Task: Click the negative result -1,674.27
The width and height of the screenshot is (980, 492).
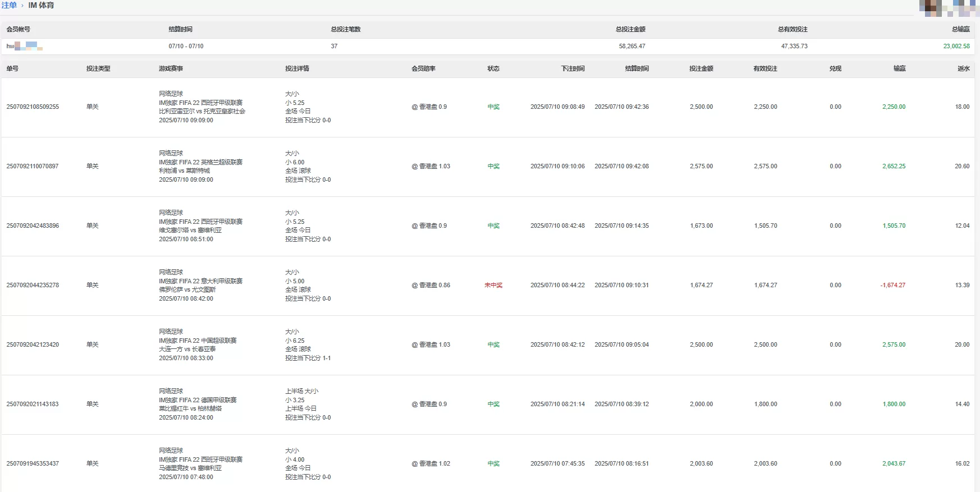Action: point(892,285)
